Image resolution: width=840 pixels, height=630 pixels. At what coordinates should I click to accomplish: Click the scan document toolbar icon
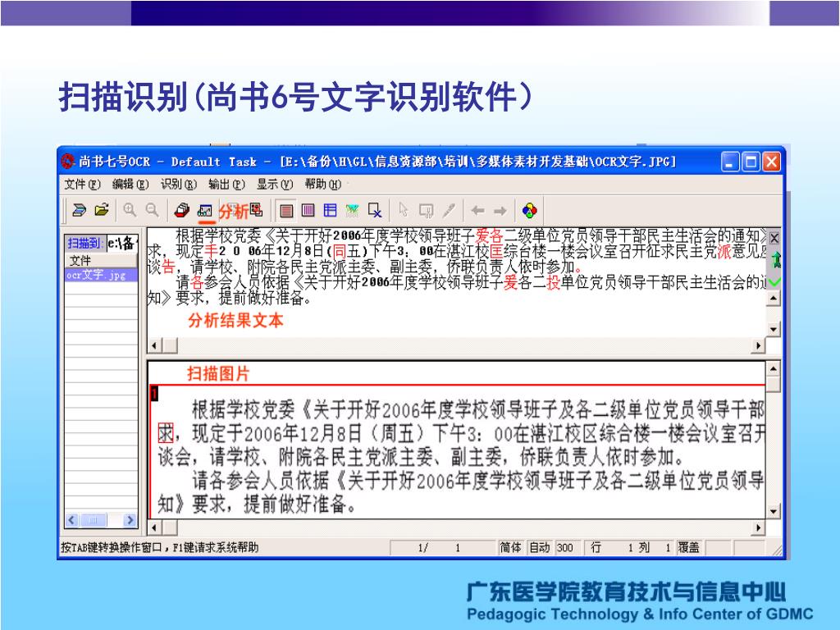(x=79, y=210)
